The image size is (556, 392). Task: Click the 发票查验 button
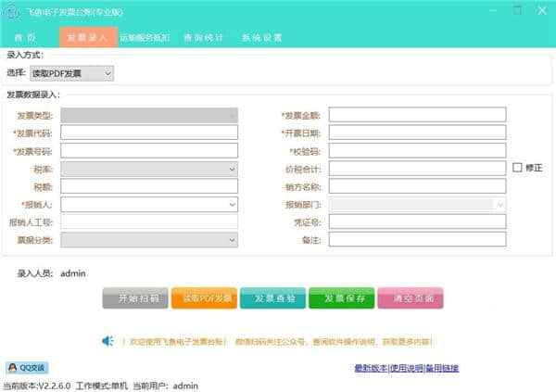(272, 298)
